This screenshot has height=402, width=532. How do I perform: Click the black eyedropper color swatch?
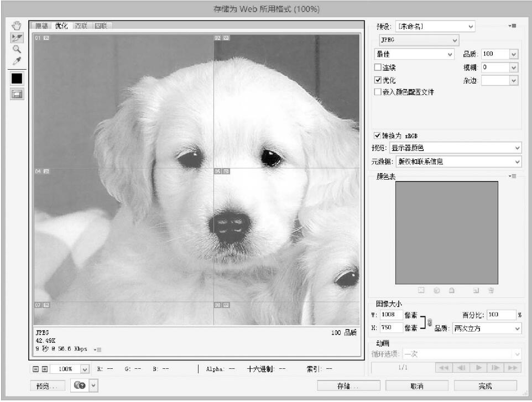coord(17,78)
